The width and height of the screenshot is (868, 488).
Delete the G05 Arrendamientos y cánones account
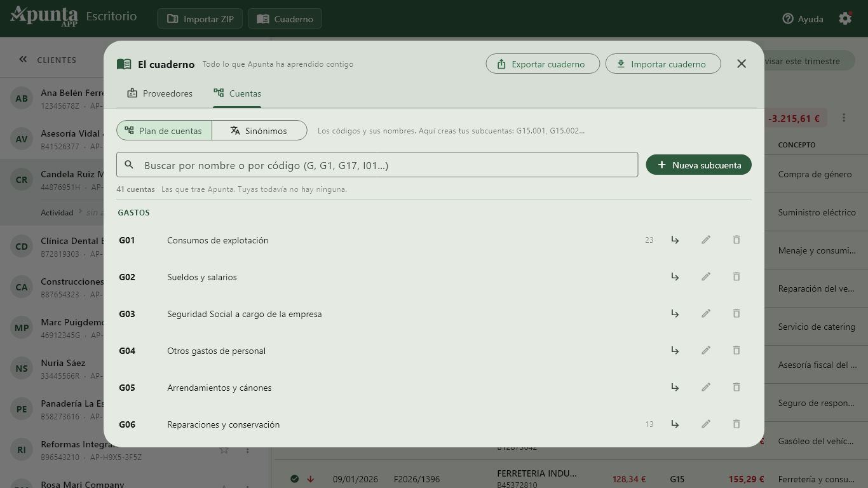coord(736,388)
